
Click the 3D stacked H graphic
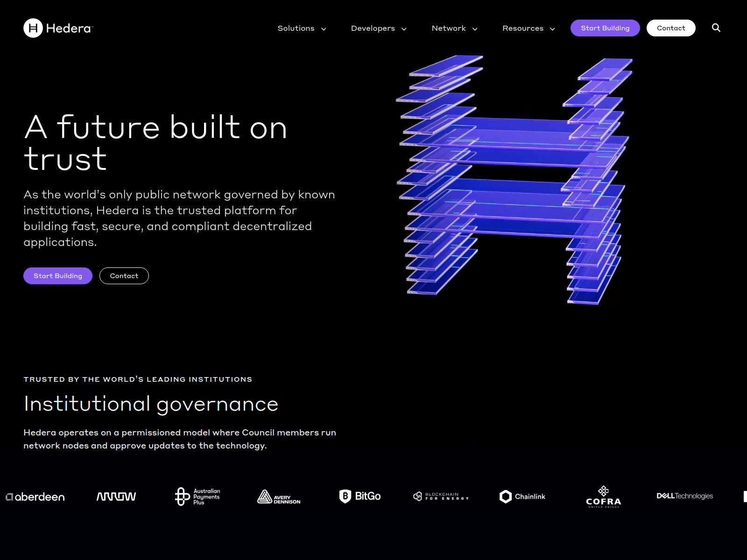click(514, 180)
